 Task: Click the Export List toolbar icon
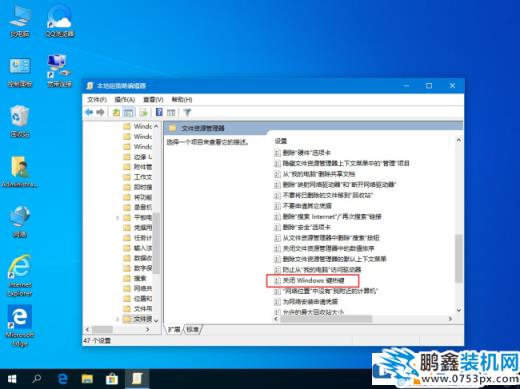[144, 112]
